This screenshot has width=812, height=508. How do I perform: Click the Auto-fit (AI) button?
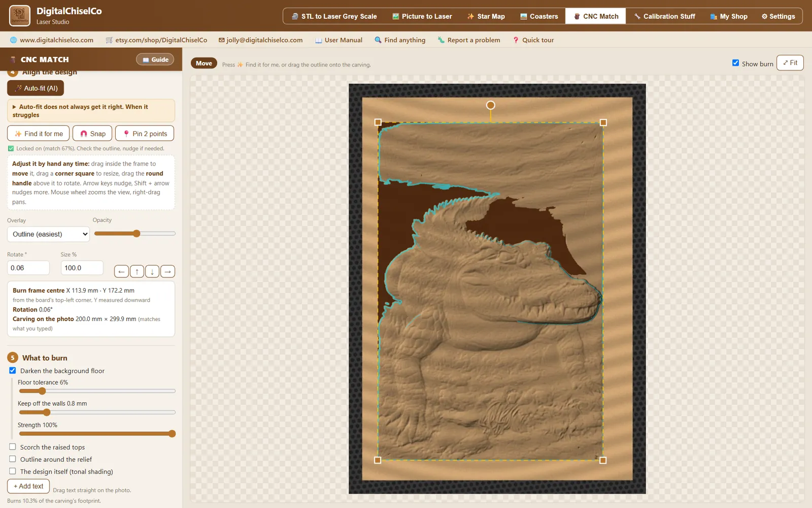coord(36,88)
